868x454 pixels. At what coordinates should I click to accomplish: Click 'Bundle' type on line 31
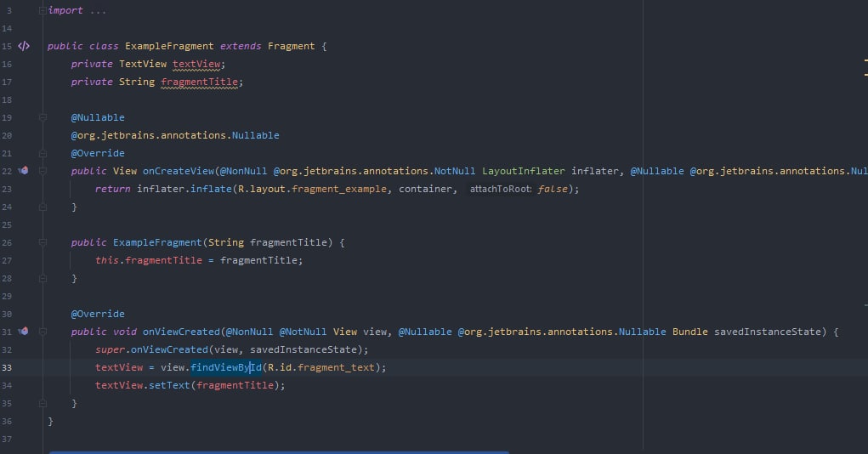(690, 332)
